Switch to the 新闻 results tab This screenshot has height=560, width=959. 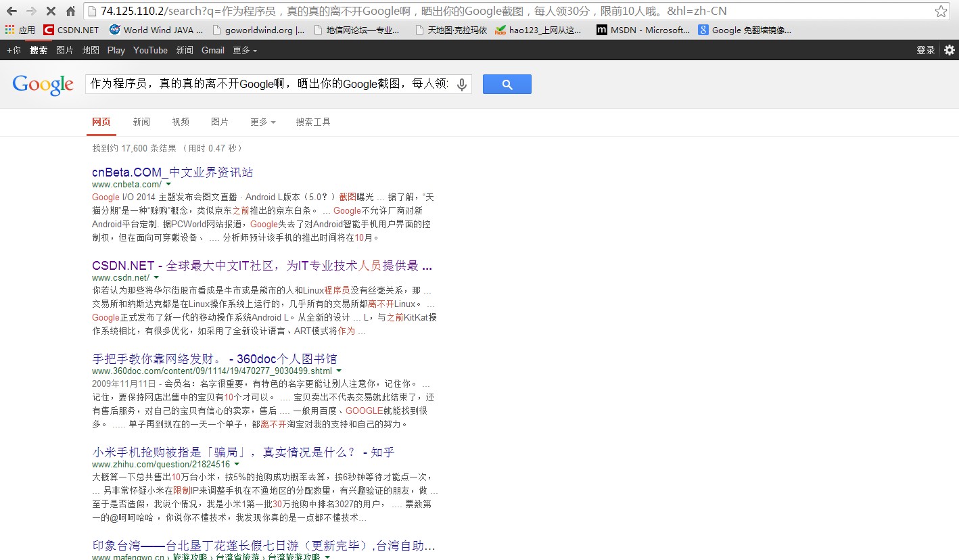(x=141, y=122)
